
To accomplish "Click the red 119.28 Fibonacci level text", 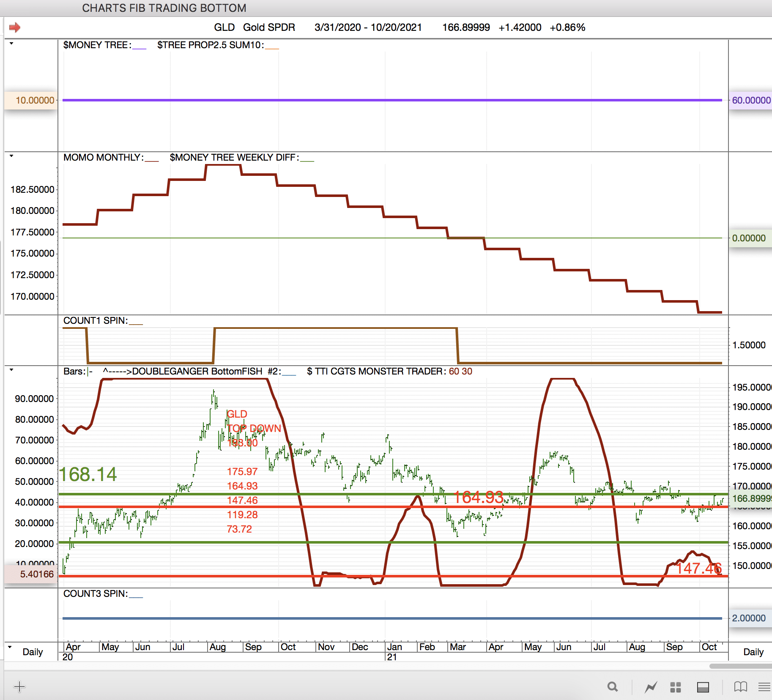I will 242,515.
